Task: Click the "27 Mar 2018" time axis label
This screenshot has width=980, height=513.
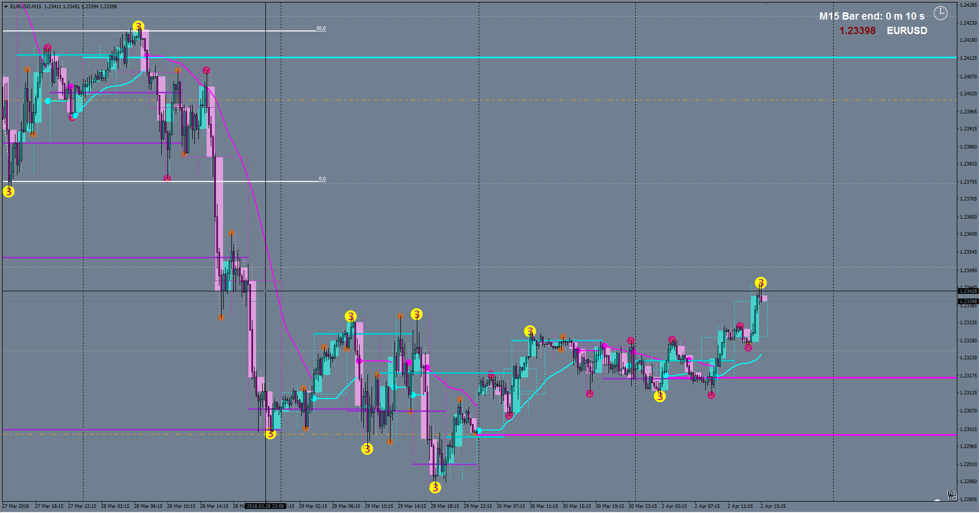Action: 15,506
